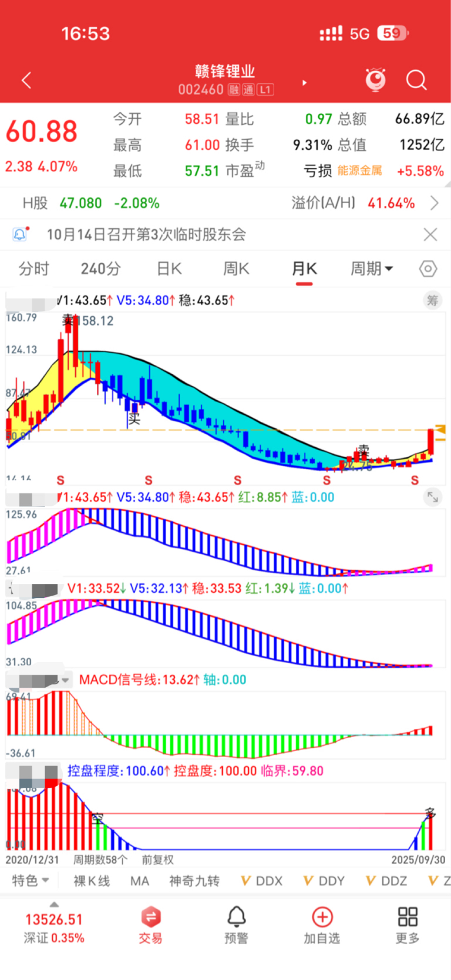Tap the 总值 1252亿 value

[x=422, y=145]
